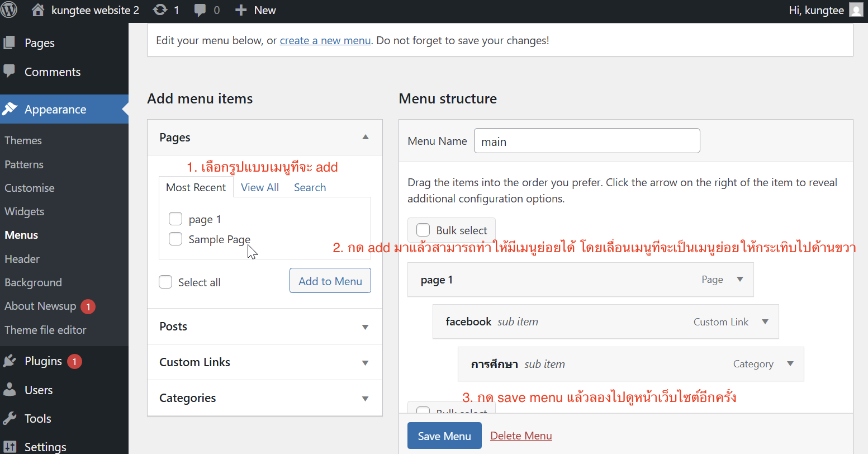Click the create a new menu link
The width and height of the screenshot is (868, 454).
coord(325,40)
